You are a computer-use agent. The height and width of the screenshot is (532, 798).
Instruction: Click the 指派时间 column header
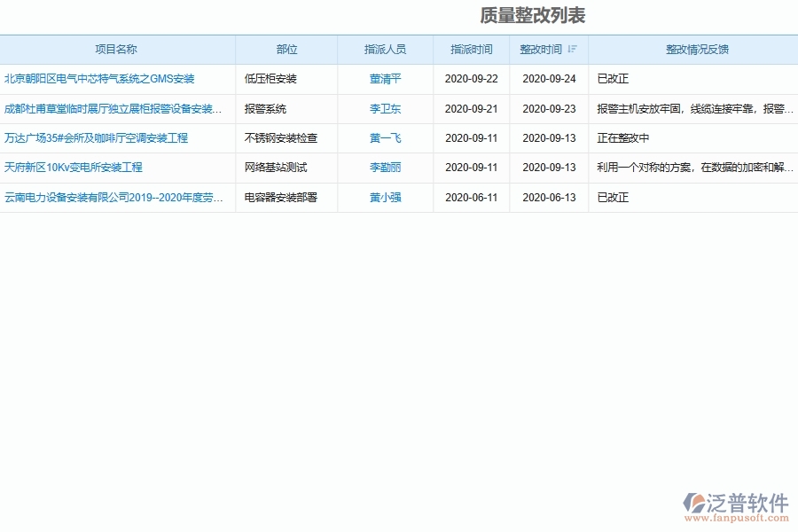click(473, 50)
